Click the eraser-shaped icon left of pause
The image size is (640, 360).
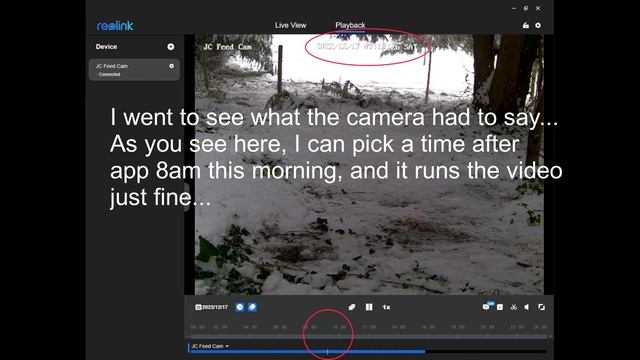(x=352, y=307)
